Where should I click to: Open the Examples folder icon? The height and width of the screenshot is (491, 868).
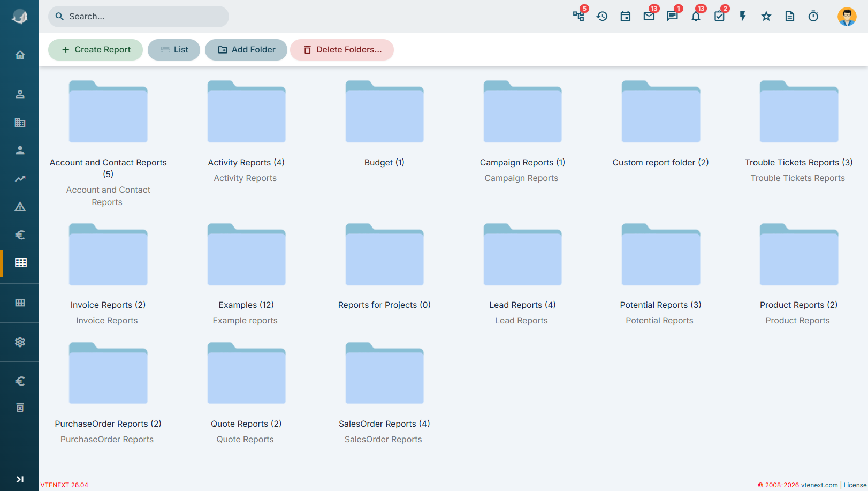[246, 254]
